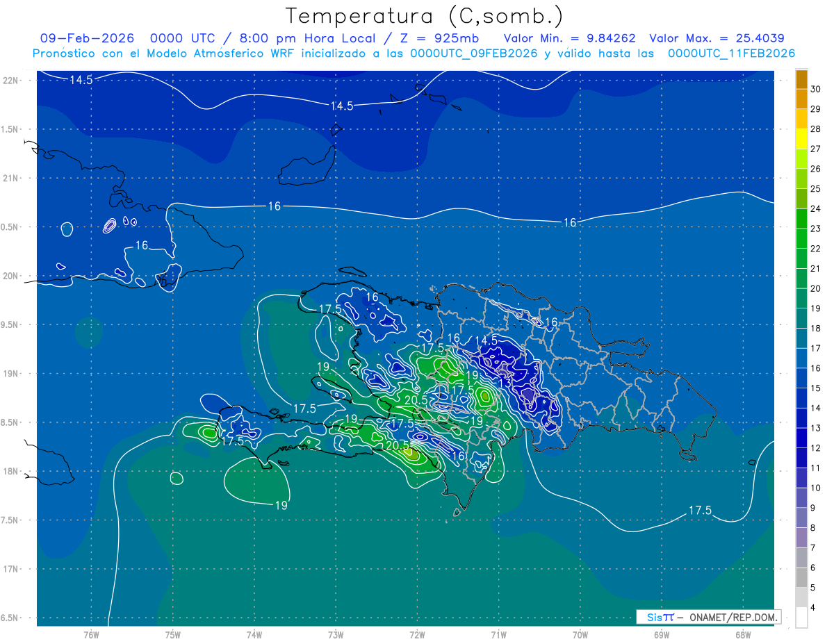The image size is (834, 644).
Task: Click the 17N latitude axis label
Action: coord(13,569)
